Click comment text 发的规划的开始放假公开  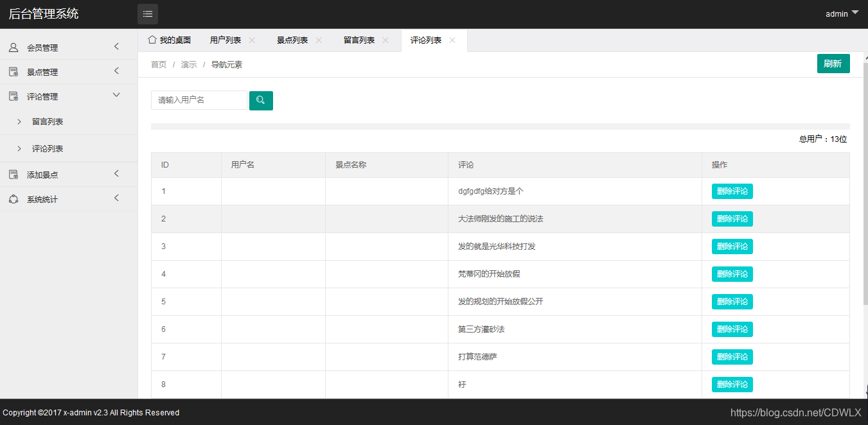(x=500, y=302)
